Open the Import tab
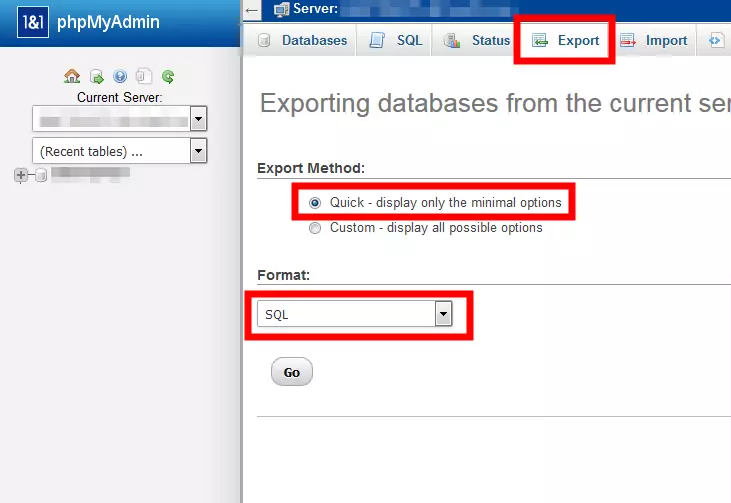This screenshot has height=503, width=731. 654,41
